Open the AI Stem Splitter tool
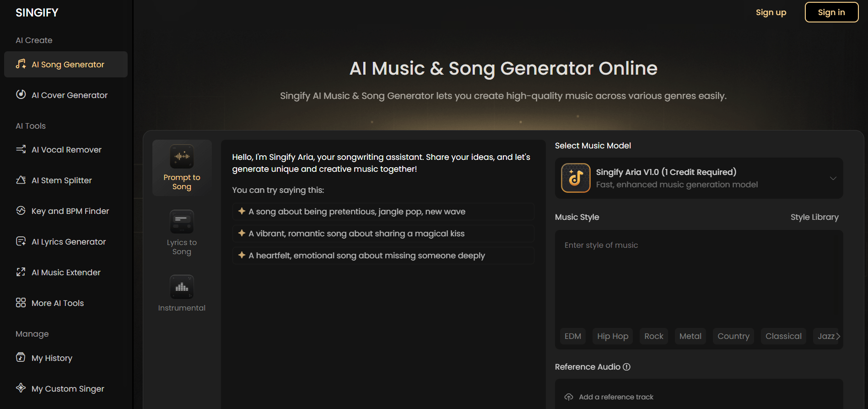 (66, 180)
